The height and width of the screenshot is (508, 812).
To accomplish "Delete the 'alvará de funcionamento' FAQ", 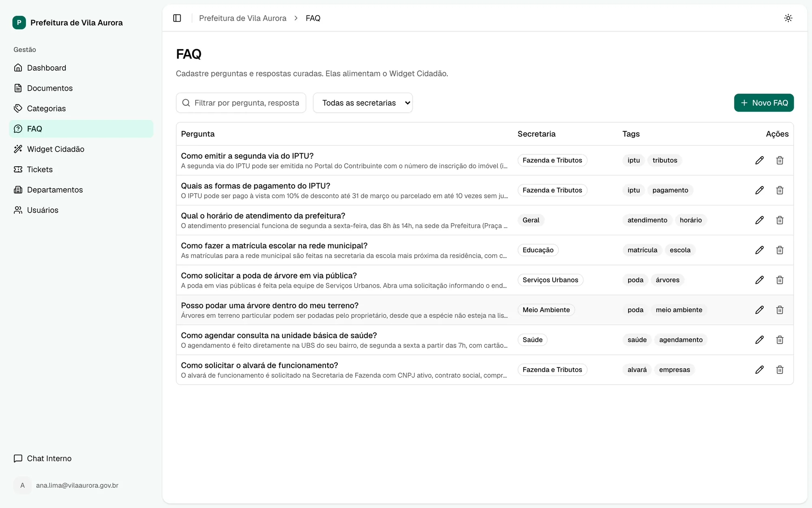I will click(x=780, y=369).
